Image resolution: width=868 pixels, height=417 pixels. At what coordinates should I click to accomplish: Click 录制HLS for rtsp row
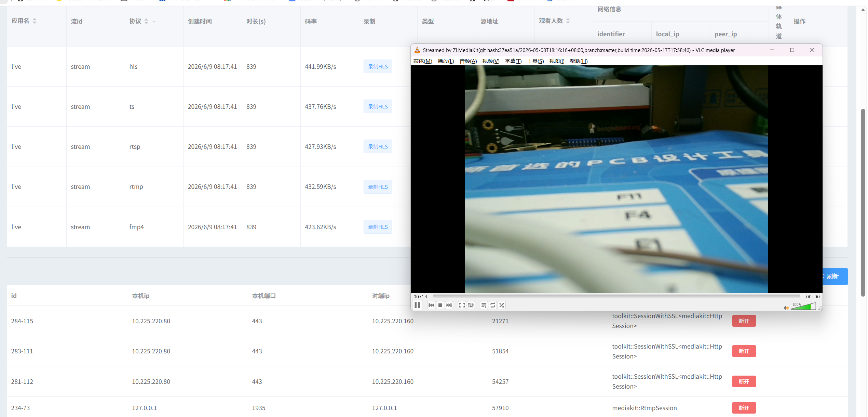click(x=378, y=146)
